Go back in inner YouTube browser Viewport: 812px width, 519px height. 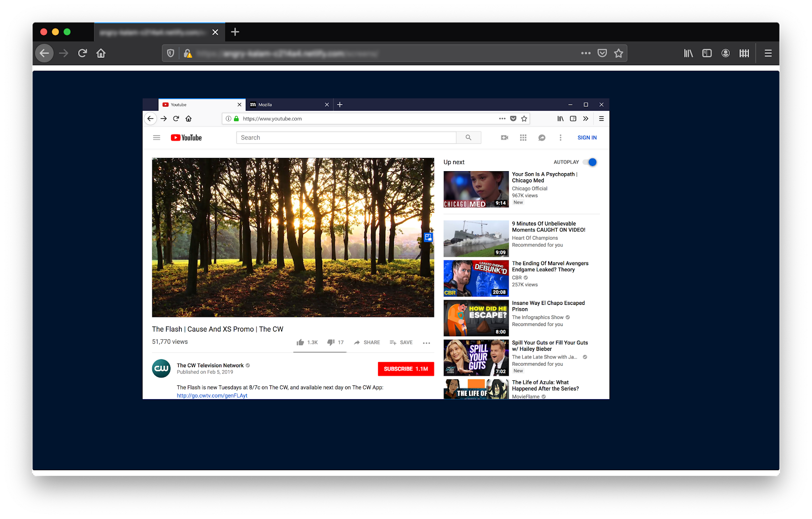point(150,118)
